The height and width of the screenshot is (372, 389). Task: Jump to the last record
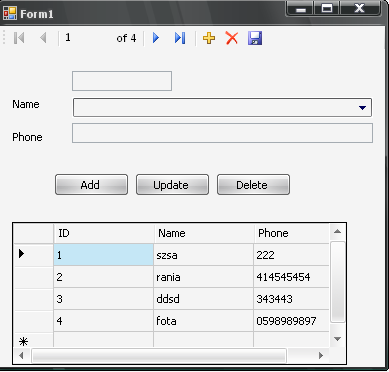[x=180, y=38]
